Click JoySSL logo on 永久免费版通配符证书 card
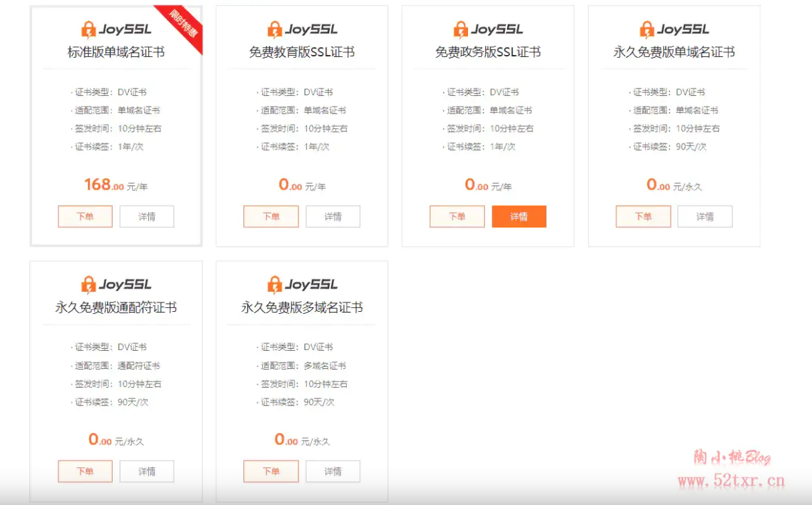Image resolution: width=812 pixels, height=505 pixels. tap(116, 285)
